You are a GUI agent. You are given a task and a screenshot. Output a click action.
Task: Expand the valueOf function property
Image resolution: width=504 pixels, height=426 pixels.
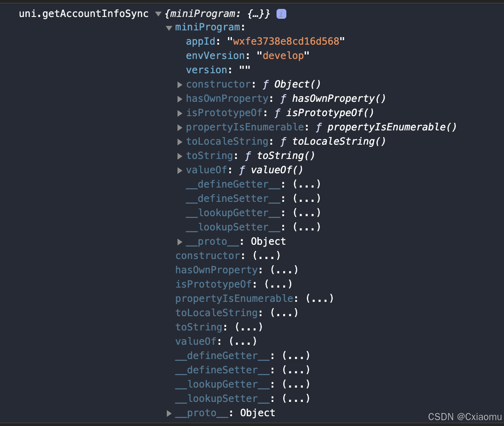click(x=180, y=170)
